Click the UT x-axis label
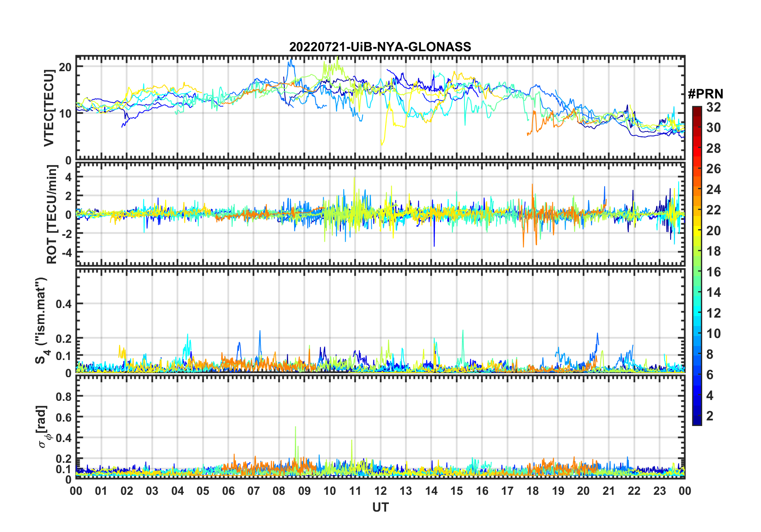 tap(380, 507)
